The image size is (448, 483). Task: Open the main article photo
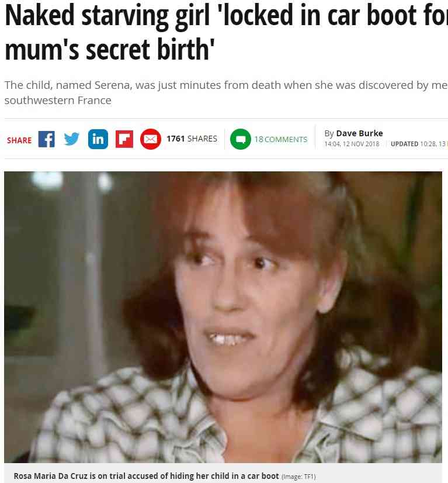[x=223, y=317]
